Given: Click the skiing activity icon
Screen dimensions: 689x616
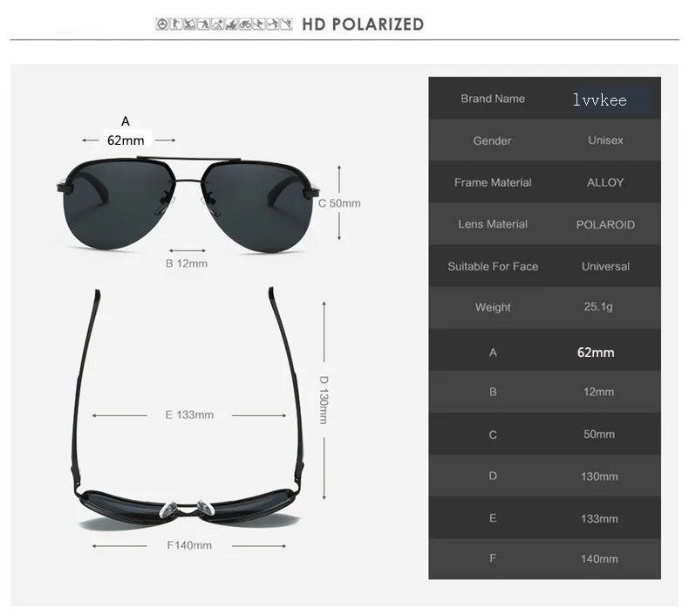Looking at the screenshot, I should click(259, 24).
